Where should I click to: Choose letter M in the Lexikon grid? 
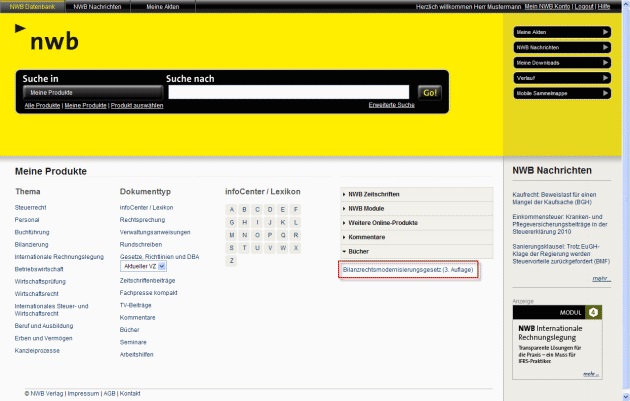tap(232, 234)
